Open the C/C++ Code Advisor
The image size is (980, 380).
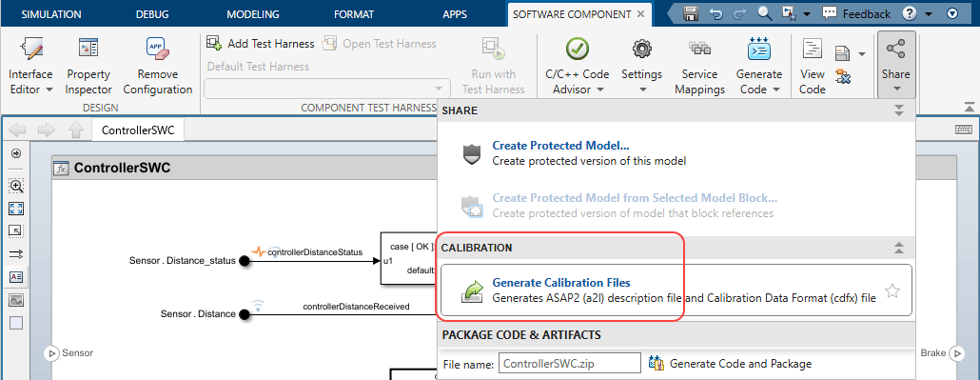pyautogui.click(x=577, y=65)
